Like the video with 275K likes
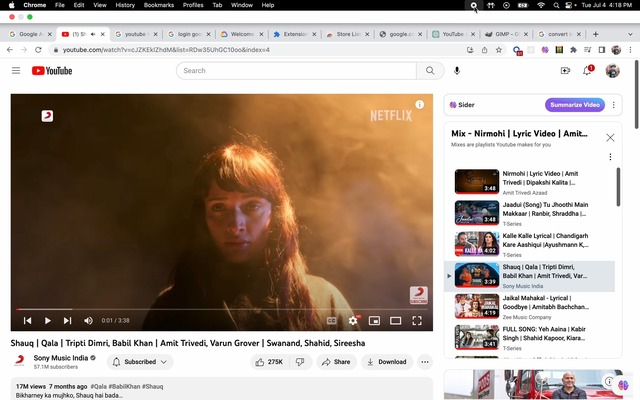 pyautogui.click(x=269, y=362)
